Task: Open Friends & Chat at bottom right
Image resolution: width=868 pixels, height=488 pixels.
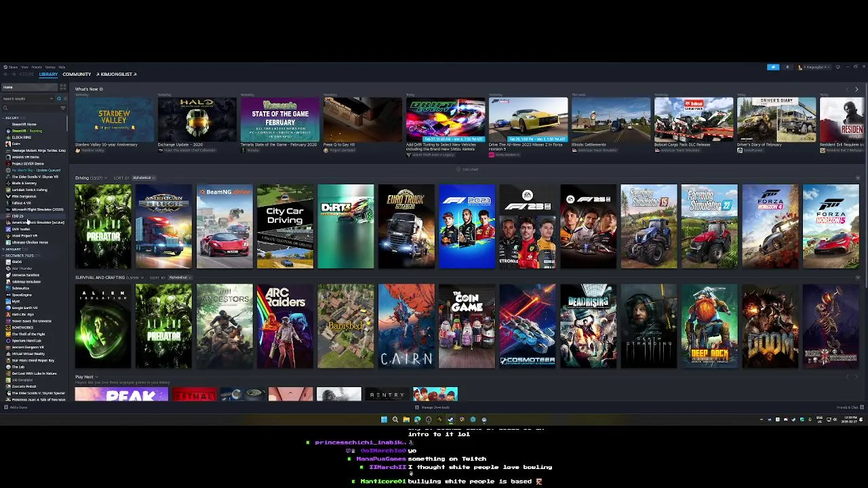Action: (850, 407)
